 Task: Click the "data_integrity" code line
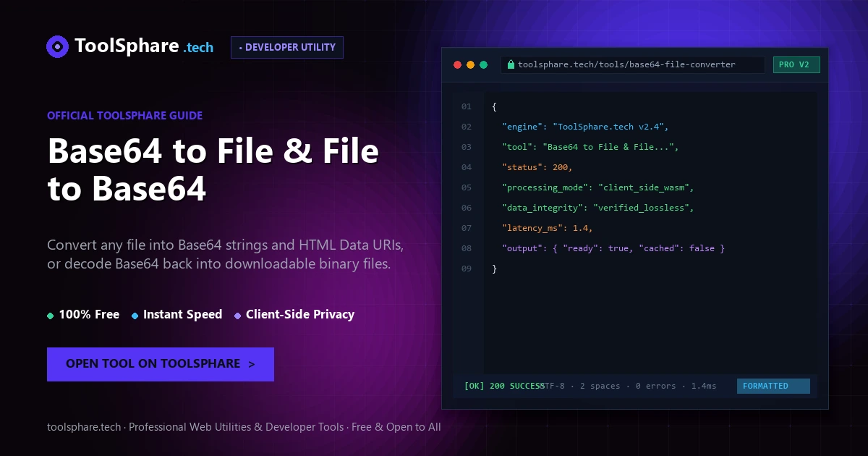click(598, 208)
